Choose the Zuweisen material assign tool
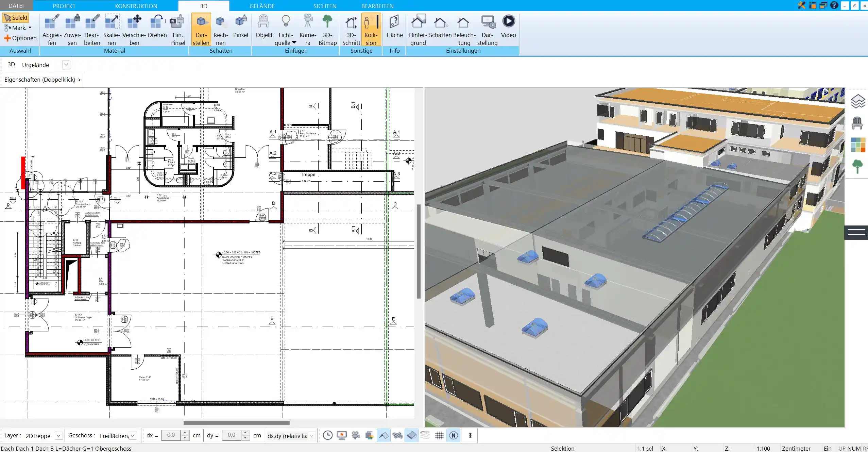Viewport: 868px width, 452px height. pos(72,30)
